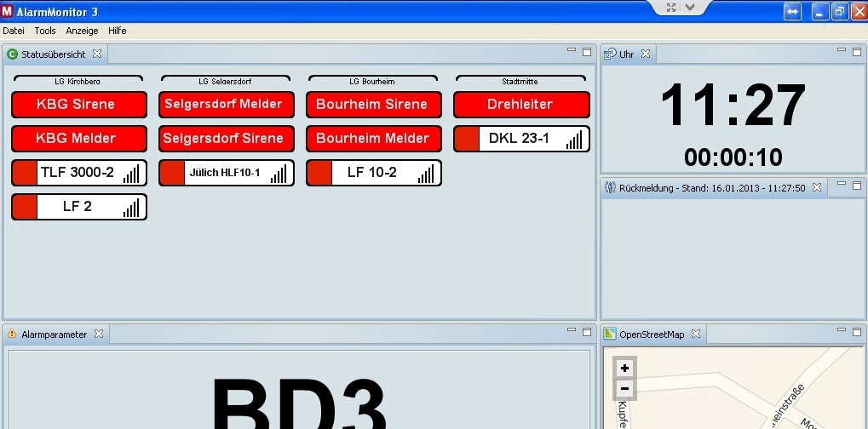Image resolution: width=868 pixels, height=429 pixels.
Task: Click the map zoom out minus button
Action: (x=624, y=389)
